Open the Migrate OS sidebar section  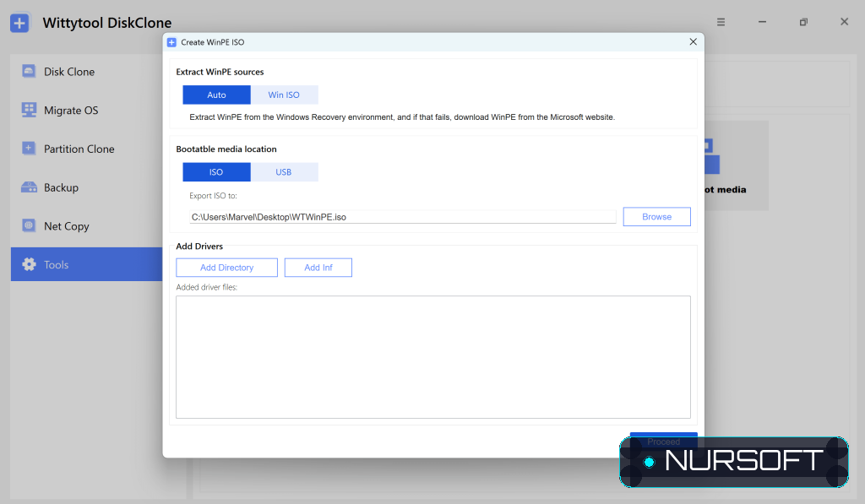tap(87, 111)
